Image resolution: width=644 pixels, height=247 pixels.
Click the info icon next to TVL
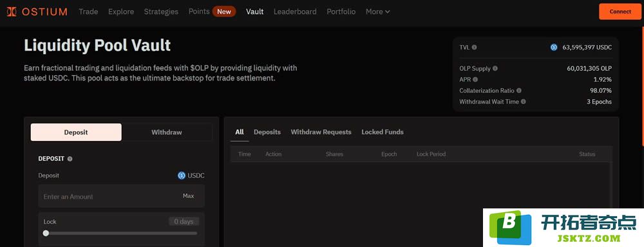tap(475, 47)
